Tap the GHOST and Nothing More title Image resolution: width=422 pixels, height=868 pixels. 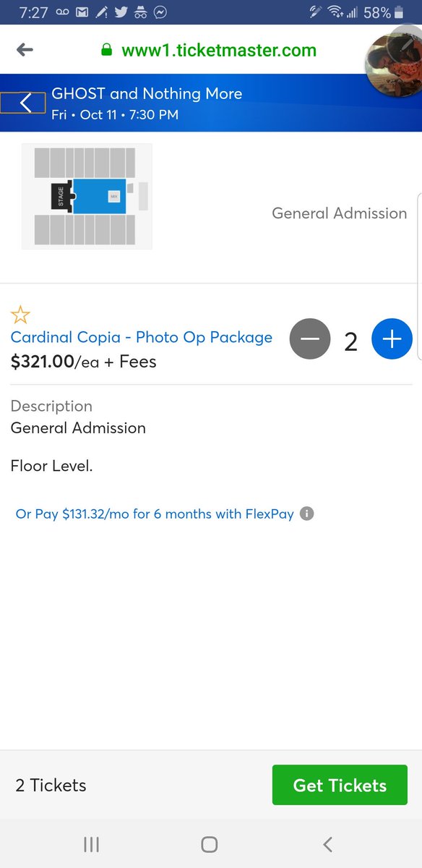click(147, 93)
